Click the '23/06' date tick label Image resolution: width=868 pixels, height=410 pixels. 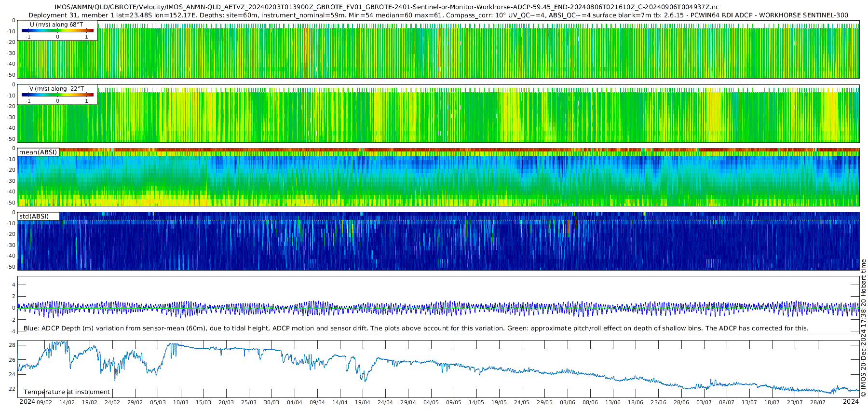pyautogui.click(x=659, y=402)
